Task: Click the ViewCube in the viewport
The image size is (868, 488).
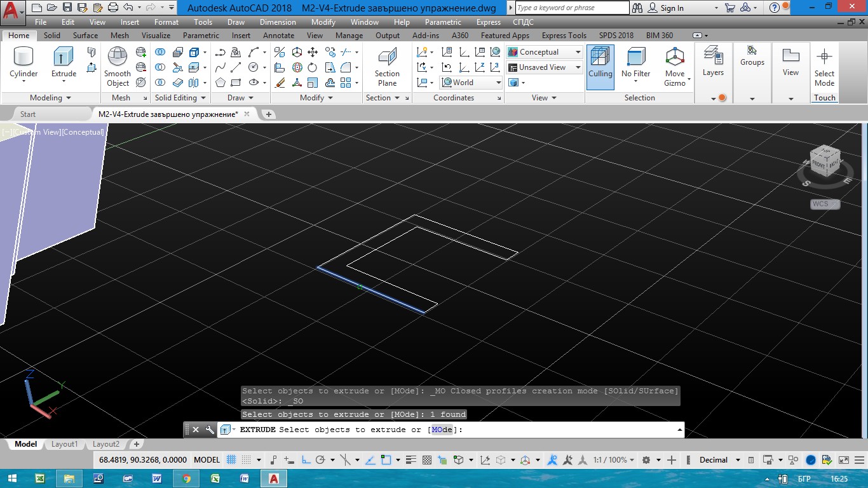Action: (x=825, y=163)
